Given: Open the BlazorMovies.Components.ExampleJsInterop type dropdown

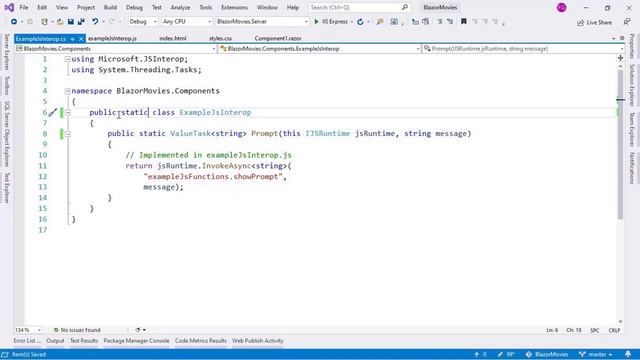Looking at the screenshot, I should [x=320, y=49].
